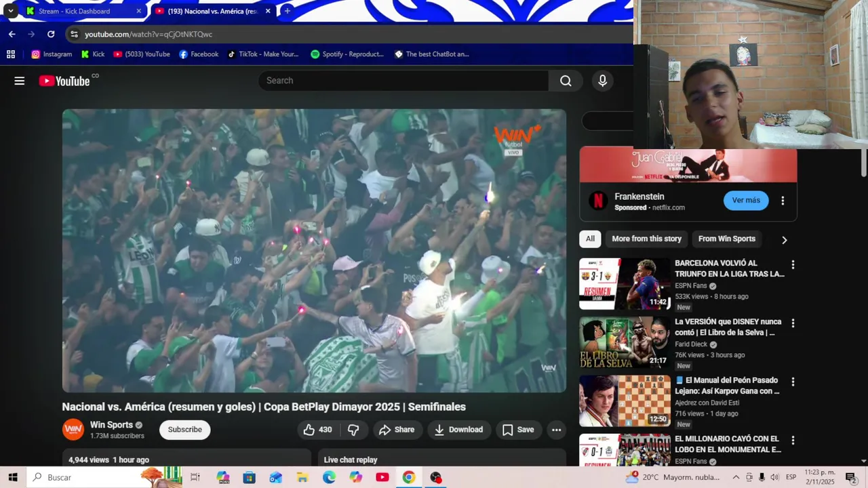Open Barcelona volvió al triunfo thumbnail
This screenshot has height=488, width=868.
[625, 284]
